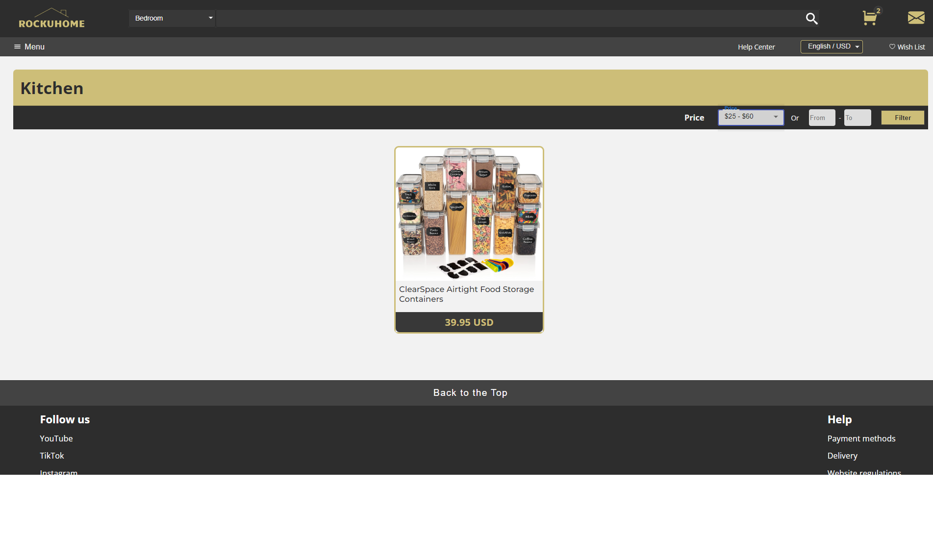Click Back to the Top
Screen dimensions: 933x560
[x=470, y=392]
